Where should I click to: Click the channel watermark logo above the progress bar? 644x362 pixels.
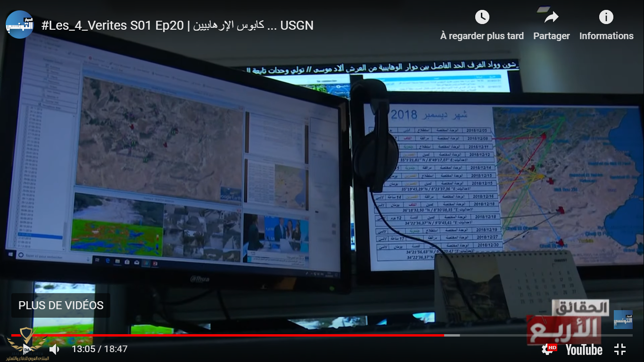(623, 319)
